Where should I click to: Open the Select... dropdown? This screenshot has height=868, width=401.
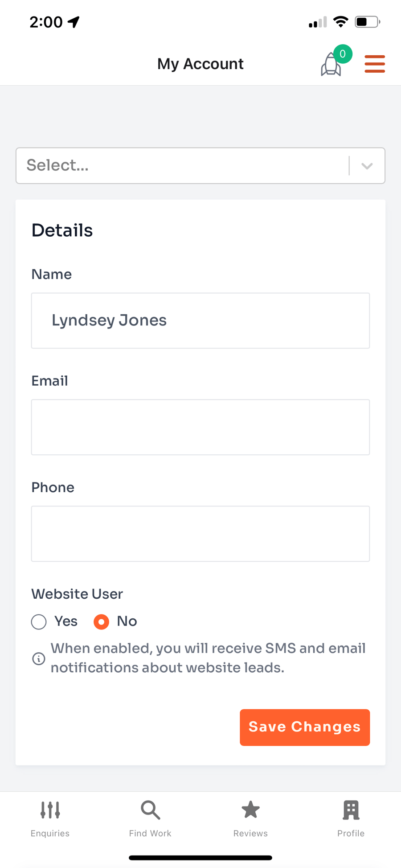(x=178, y=165)
